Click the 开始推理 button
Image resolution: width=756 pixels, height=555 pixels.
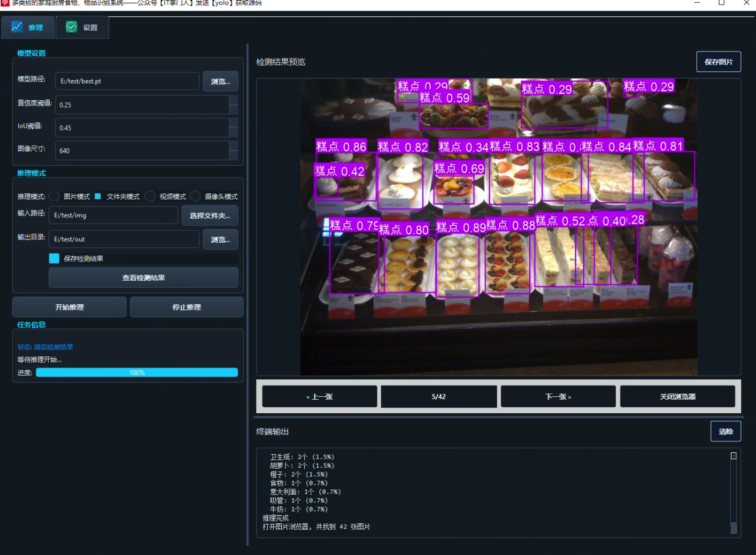point(69,307)
